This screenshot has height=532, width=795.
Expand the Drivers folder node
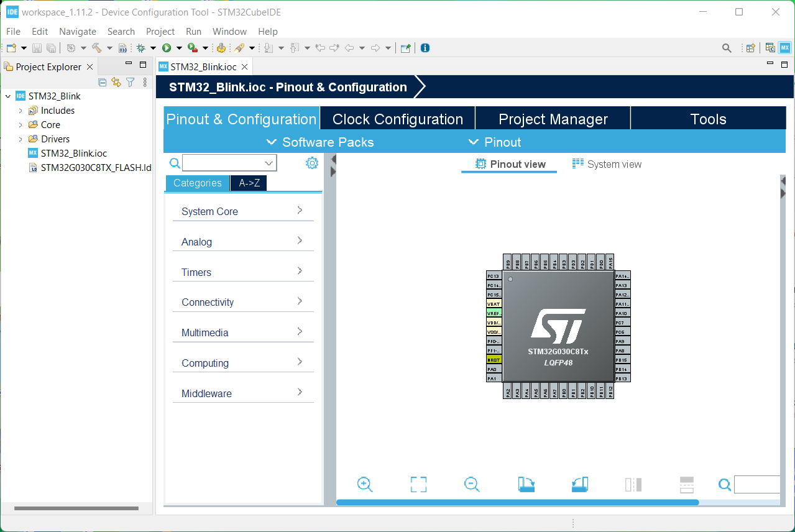click(21, 139)
